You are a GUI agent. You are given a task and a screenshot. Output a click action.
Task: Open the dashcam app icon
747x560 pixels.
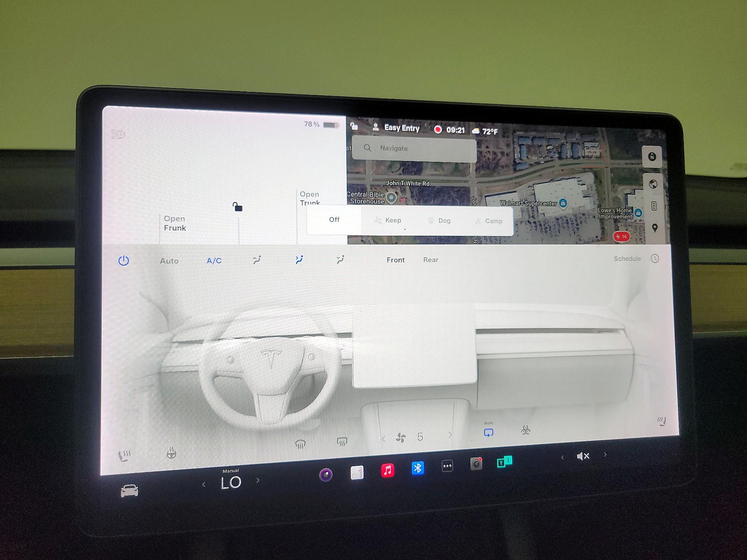tap(476, 464)
